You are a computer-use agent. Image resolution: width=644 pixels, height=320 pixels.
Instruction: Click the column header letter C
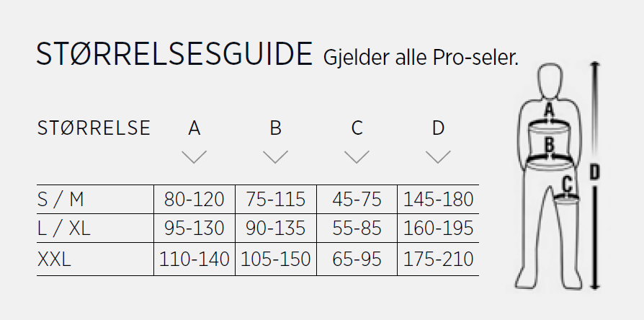tap(357, 128)
